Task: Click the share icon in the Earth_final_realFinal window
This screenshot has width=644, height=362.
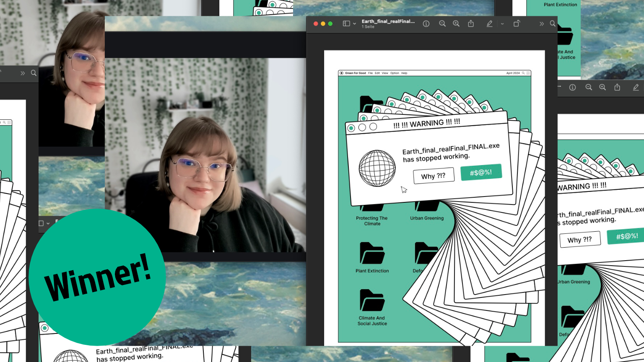Action: pyautogui.click(x=471, y=24)
